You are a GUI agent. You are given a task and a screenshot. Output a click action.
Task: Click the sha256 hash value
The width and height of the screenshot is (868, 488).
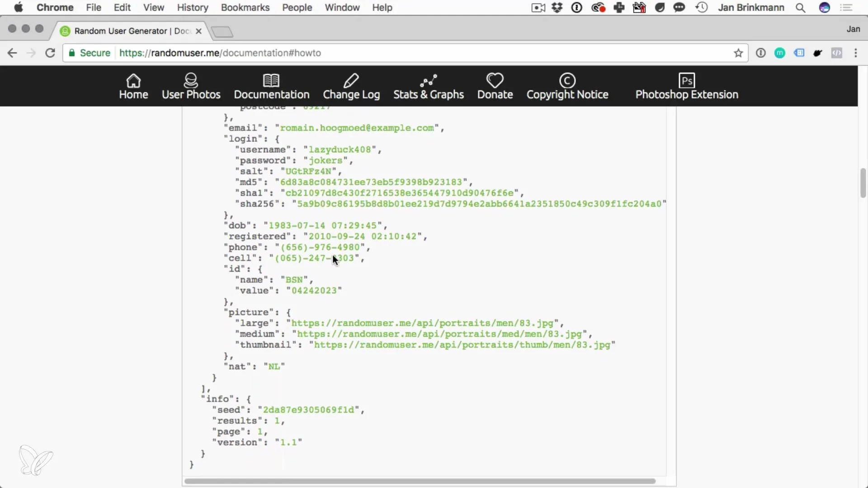pyautogui.click(x=479, y=204)
